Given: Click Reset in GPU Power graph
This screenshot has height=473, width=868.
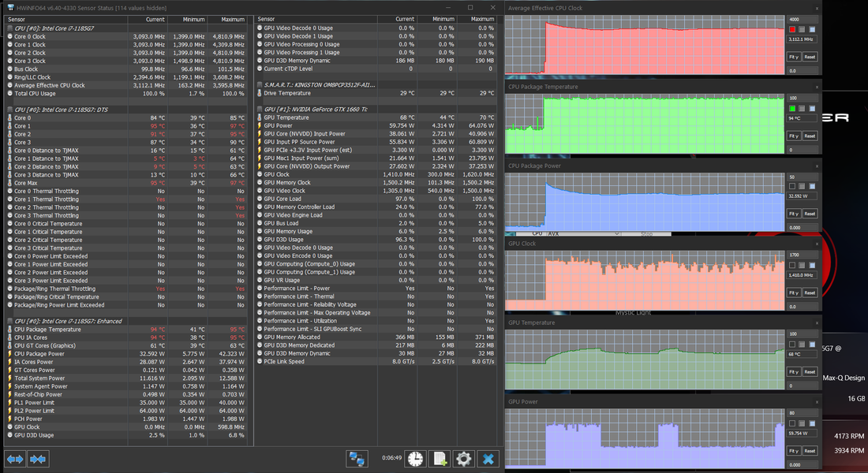Looking at the screenshot, I should tap(810, 451).
